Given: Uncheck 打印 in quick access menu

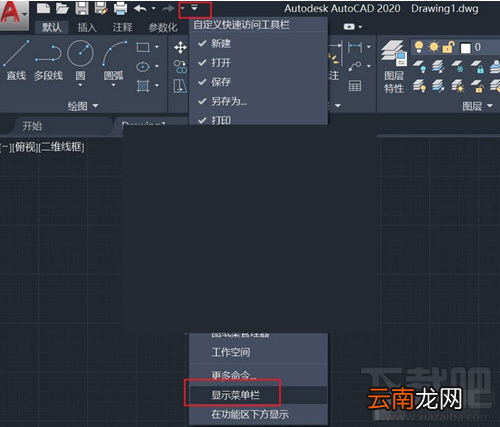Looking at the screenshot, I should [x=258, y=119].
